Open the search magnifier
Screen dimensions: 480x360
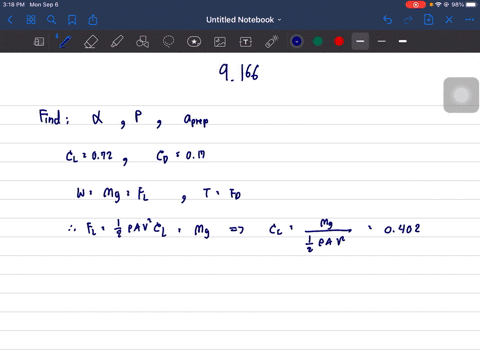tap(51, 20)
